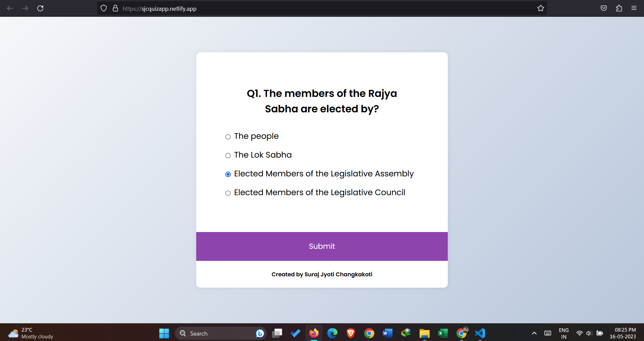Open the tracking protection shield icon
644x341 pixels.
coord(104,8)
